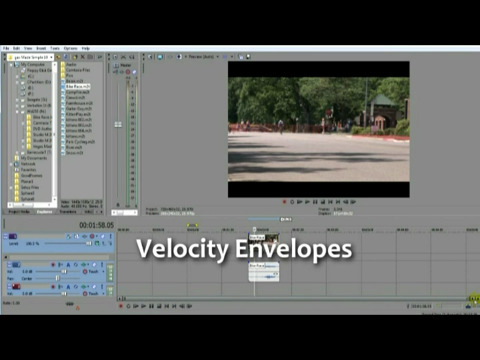
Task: Toggle Loop Playback in timeline transport
Action: tap(128, 306)
